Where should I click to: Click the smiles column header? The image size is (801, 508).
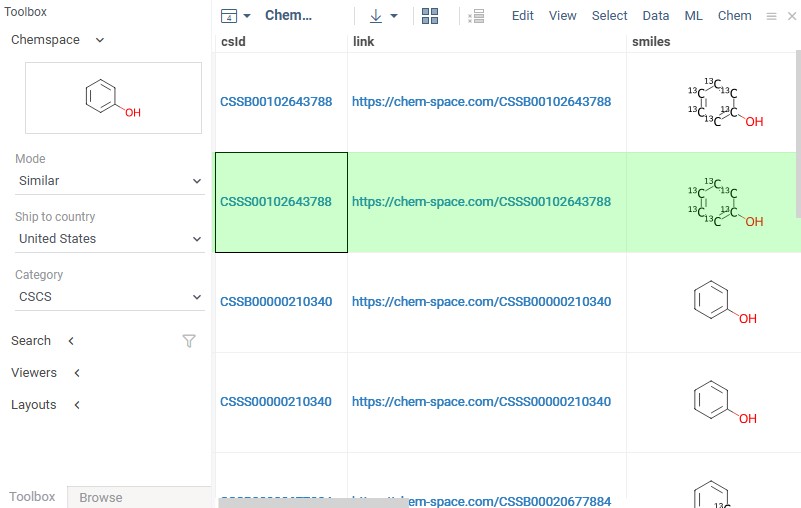click(651, 41)
